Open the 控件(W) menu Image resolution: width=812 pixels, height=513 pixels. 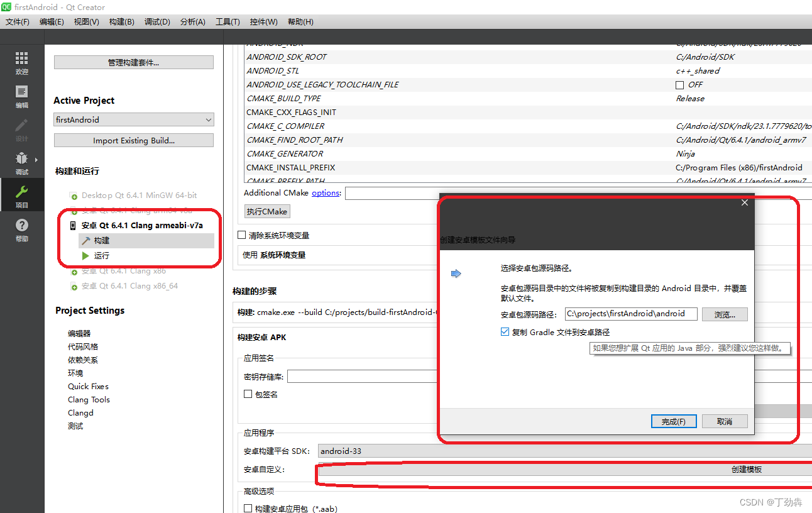[x=263, y=22]
